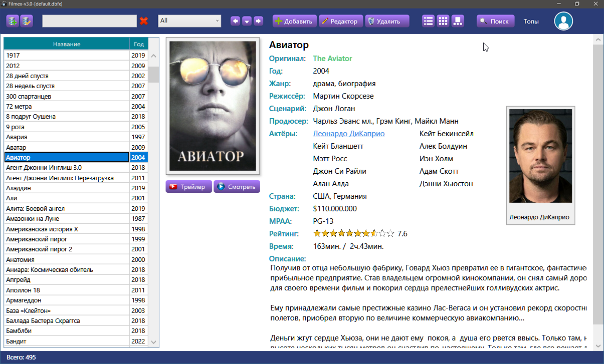Click the first database icon in toolbar

click(x=13, y=21)
